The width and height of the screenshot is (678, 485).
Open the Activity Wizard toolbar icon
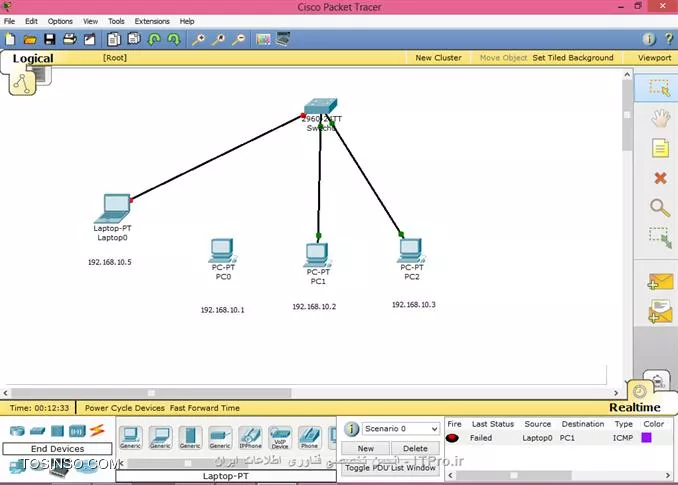[90, 40]
